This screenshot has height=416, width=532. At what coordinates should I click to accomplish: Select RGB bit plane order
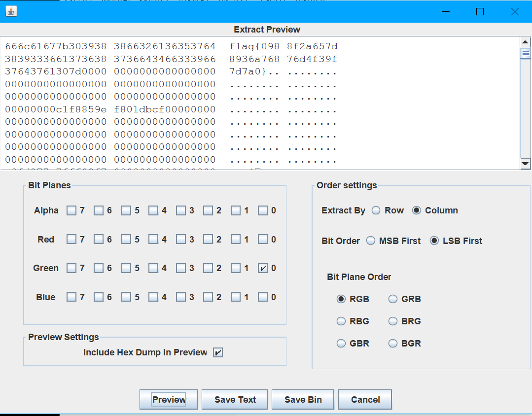click(341, 299)
